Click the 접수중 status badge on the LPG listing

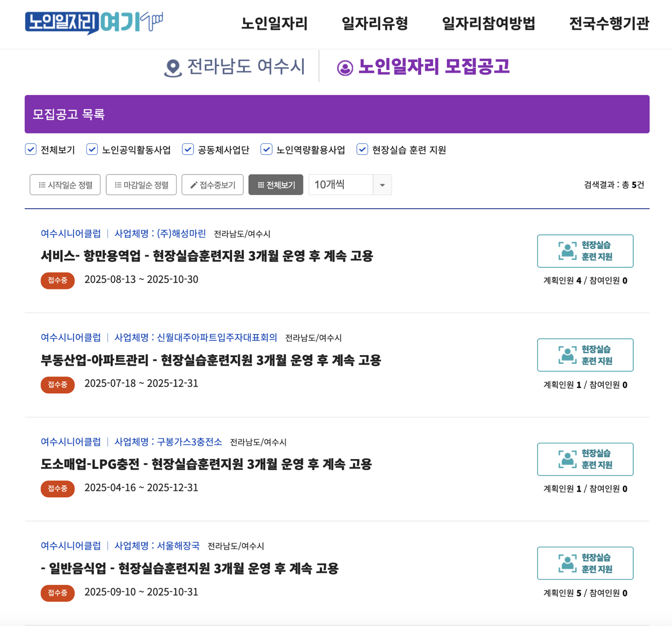click(x=58, y=488)
